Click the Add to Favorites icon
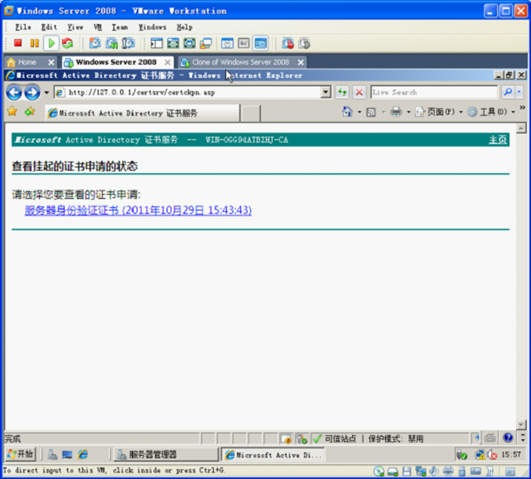Screen dimensions: 531x479 click(x=30, y=111)
